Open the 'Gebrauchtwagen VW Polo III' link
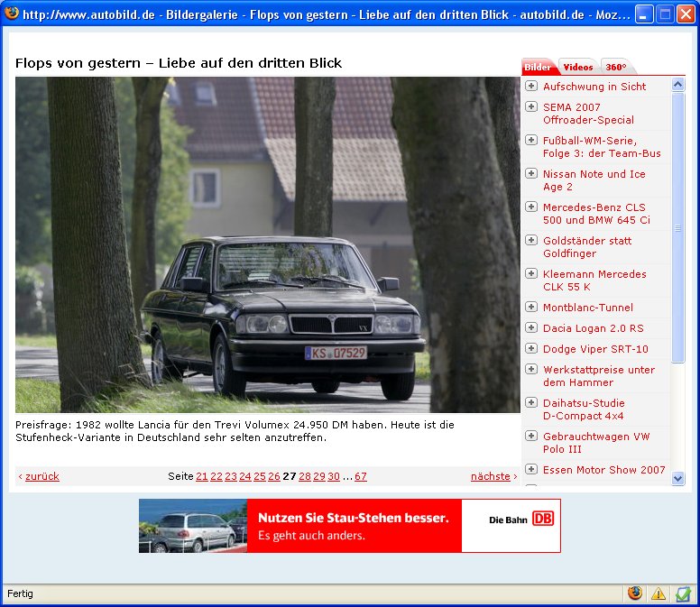700x607 pixels. click(x=596, y=443)
